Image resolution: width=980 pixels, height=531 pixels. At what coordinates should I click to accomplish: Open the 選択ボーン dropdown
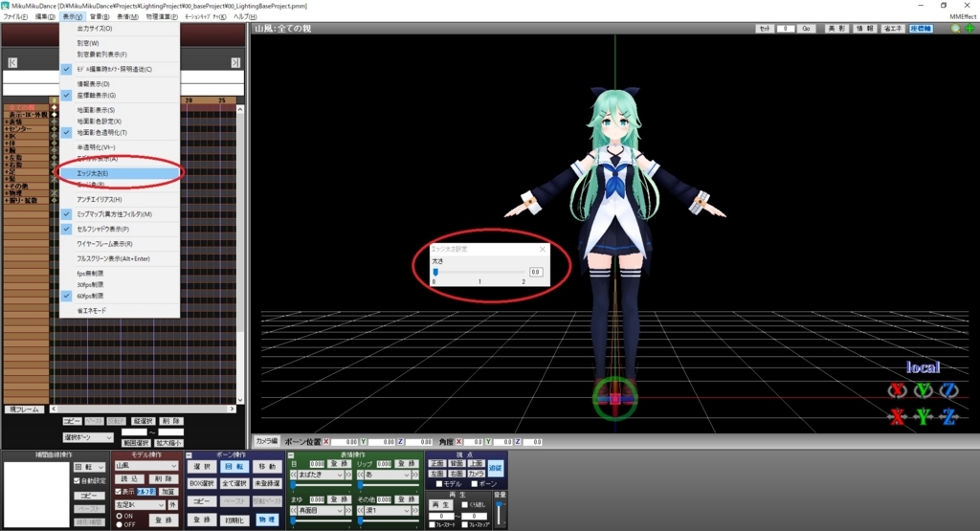click(87, 437)
